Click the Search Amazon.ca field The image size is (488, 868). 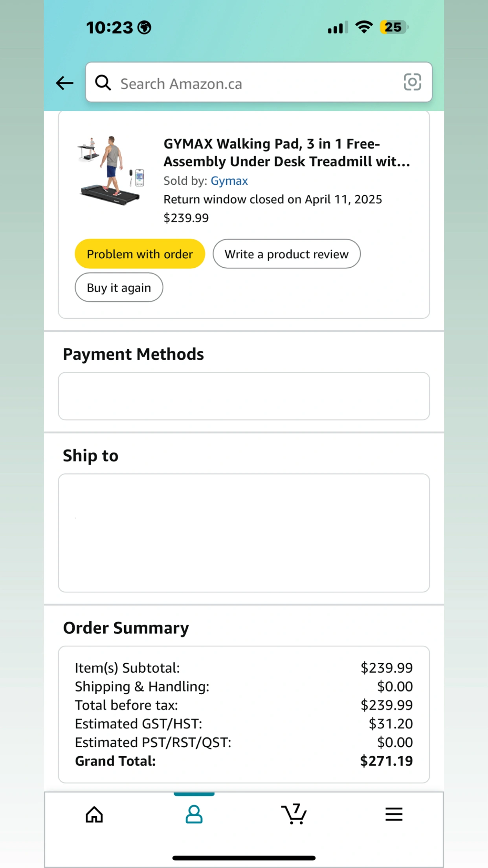pyautogui.click(x=259, y=82)
